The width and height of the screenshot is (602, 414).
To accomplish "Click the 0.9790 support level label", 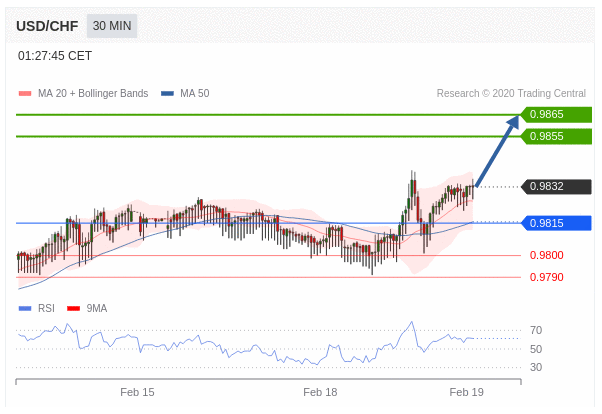I will pos(547,277).
